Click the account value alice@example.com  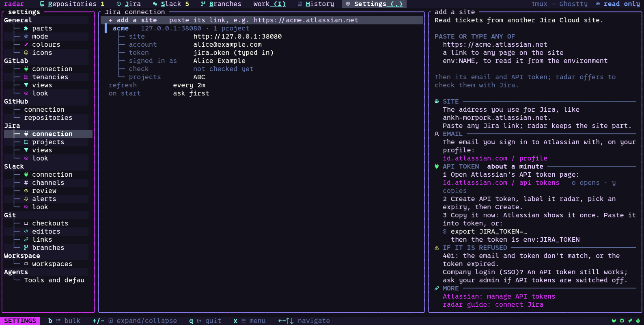(227, 45)
